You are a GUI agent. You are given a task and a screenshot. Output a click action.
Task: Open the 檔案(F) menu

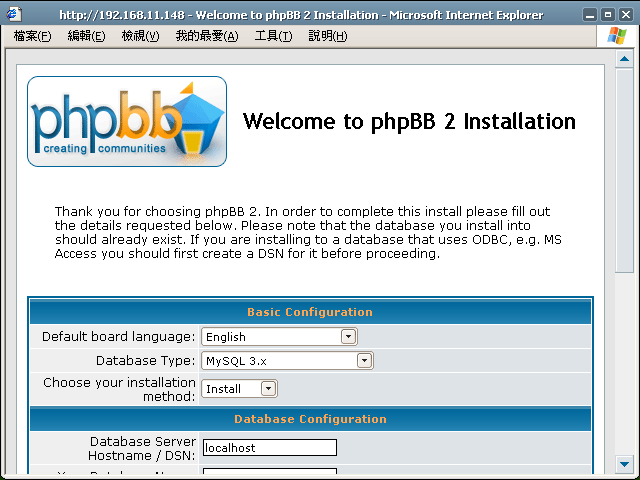32,36
